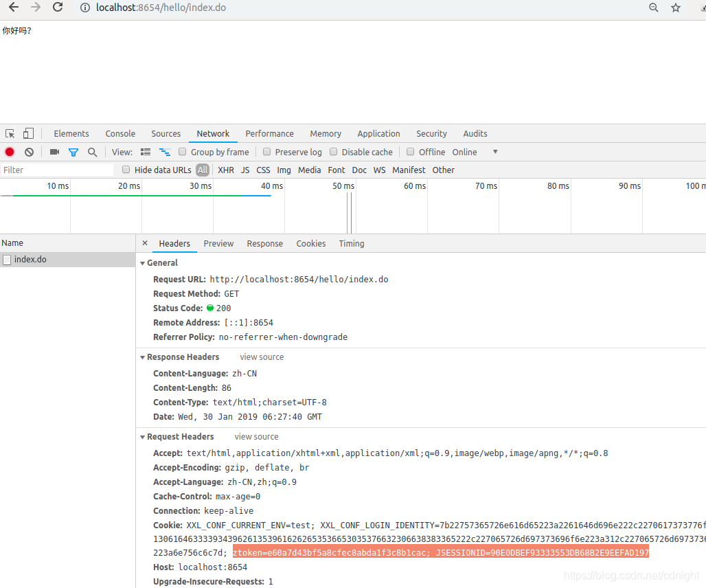The height and width of the screenshot is (588, 706).
Task: Open the Cookies detail tab
Action: click(x=310, y=244)
